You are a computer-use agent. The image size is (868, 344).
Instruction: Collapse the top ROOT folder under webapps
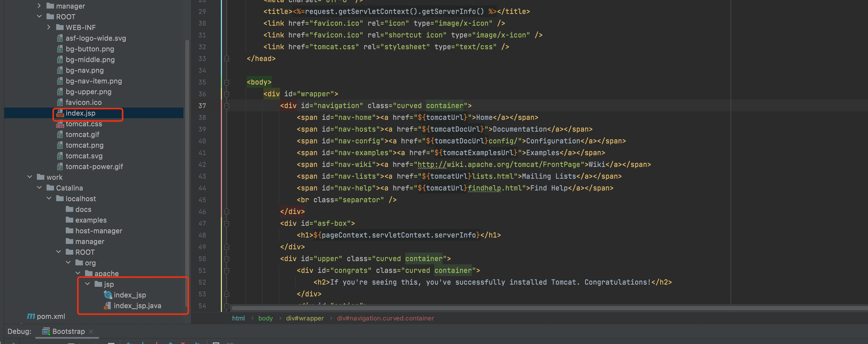pyautogui.click(x=39, y=17)
